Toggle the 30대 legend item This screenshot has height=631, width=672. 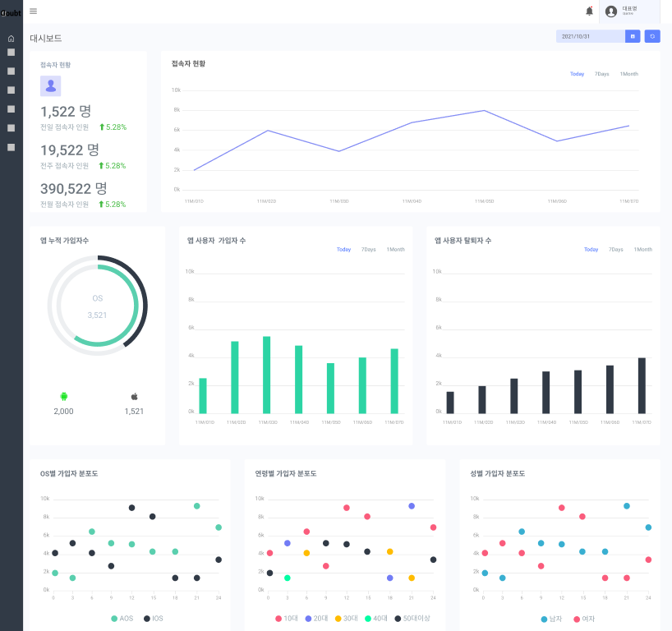347,619
